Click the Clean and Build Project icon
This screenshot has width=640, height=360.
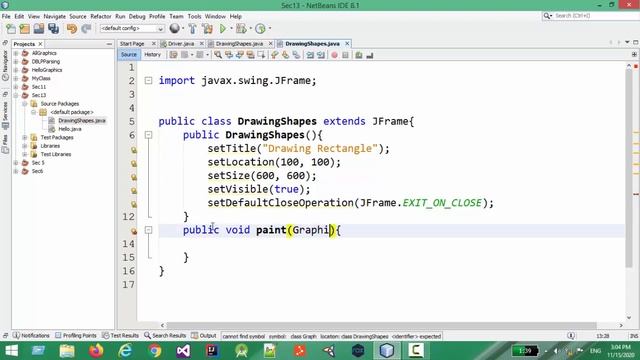pos(207,29)
